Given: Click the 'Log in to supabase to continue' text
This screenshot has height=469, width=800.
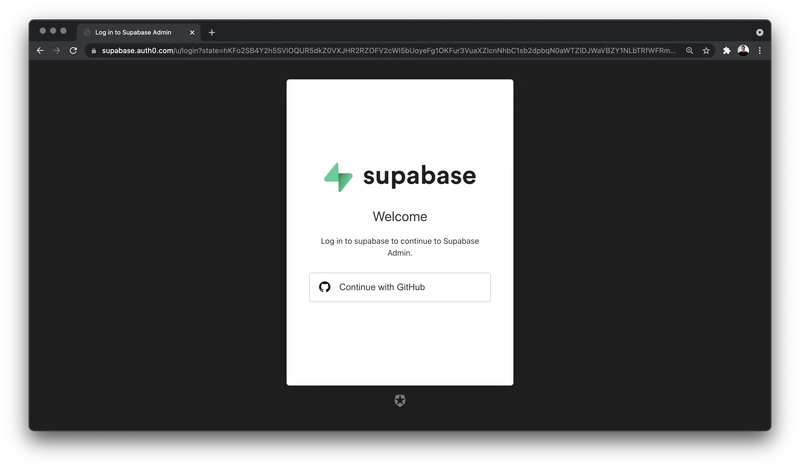Looking at the screenshot, I should [377, 241].
